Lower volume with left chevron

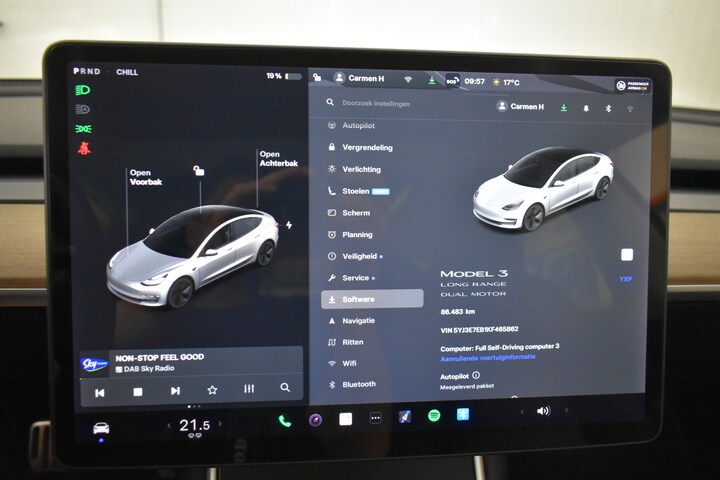522,412
